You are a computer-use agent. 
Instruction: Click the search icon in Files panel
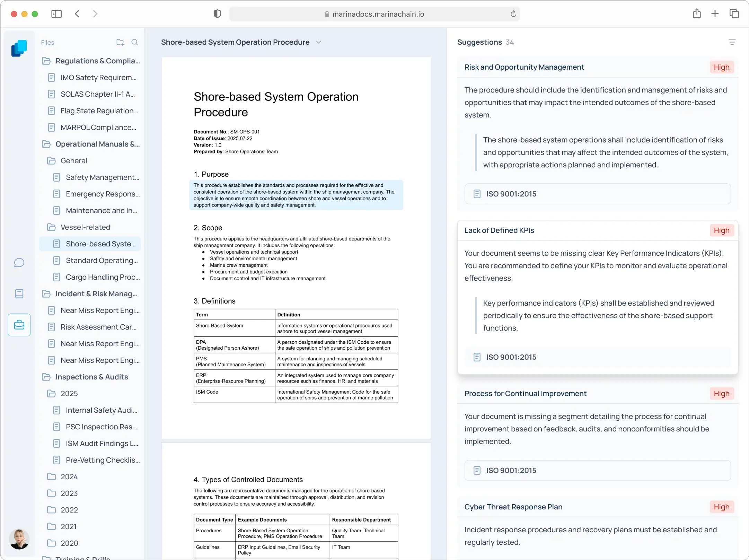(135, 42)
